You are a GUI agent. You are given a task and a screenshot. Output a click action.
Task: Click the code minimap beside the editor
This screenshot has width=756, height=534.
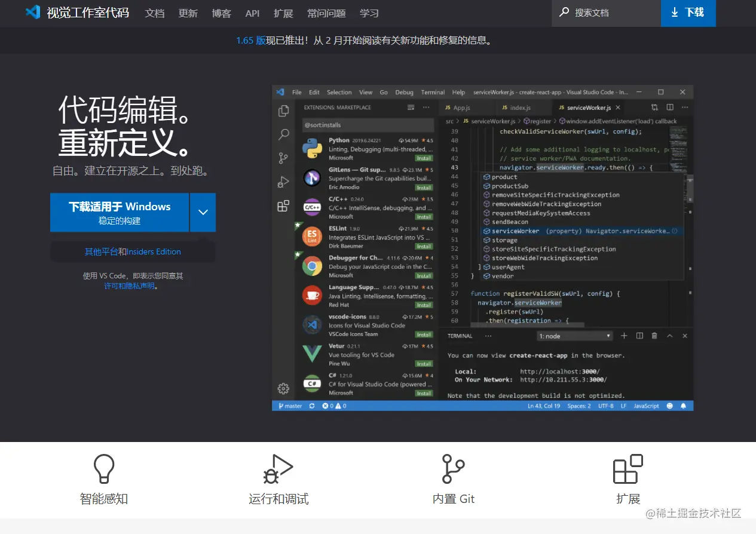(x=679, y=149)
